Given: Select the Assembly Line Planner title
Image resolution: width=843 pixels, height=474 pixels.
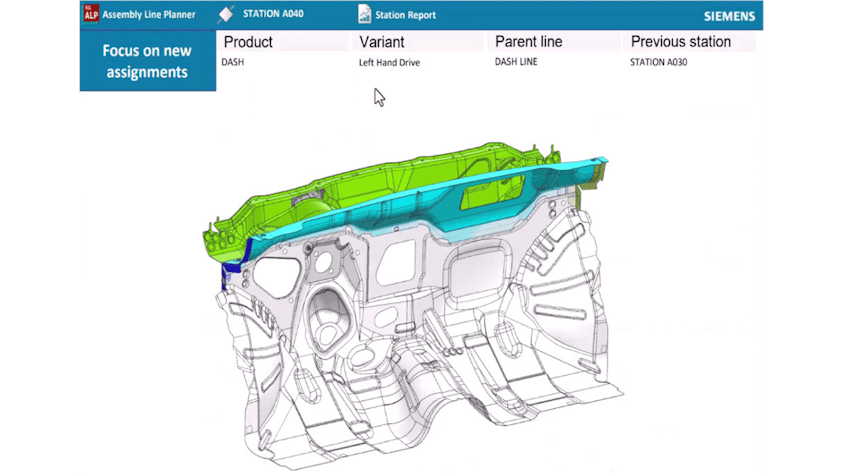Looking at the screenshot, I should click(x=149, y=15).
